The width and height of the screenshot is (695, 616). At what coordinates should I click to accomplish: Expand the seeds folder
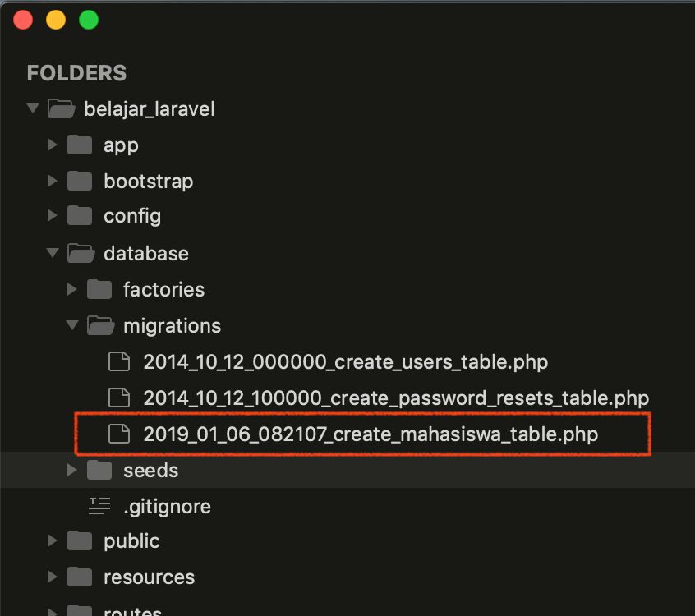71,470
